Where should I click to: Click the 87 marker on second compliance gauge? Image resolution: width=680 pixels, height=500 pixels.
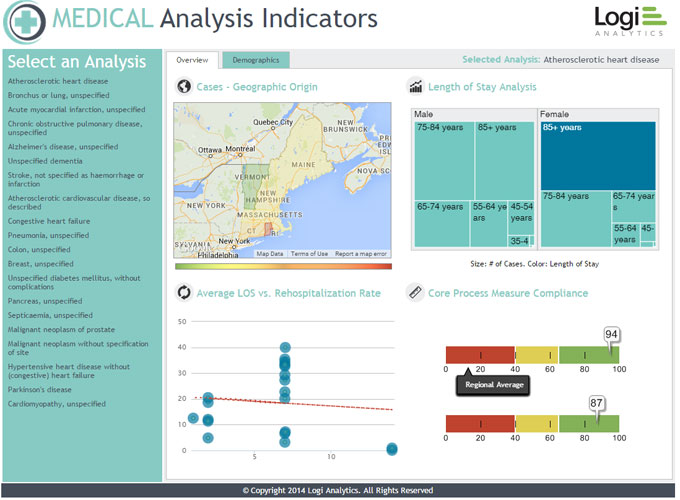[596, 403]
